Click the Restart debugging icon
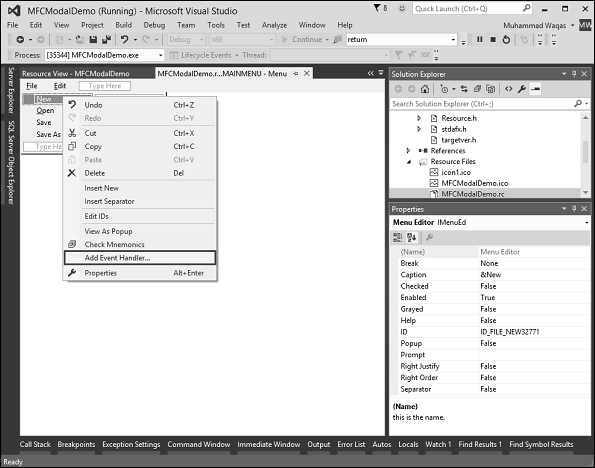The height and width of the screenshot is (468, 595). (506, 39)
